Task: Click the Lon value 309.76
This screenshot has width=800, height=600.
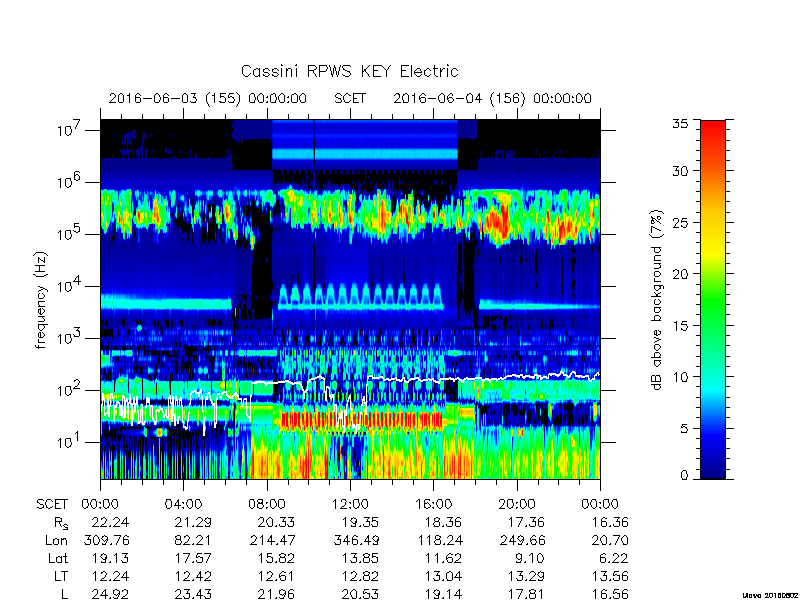Action: 107,540
